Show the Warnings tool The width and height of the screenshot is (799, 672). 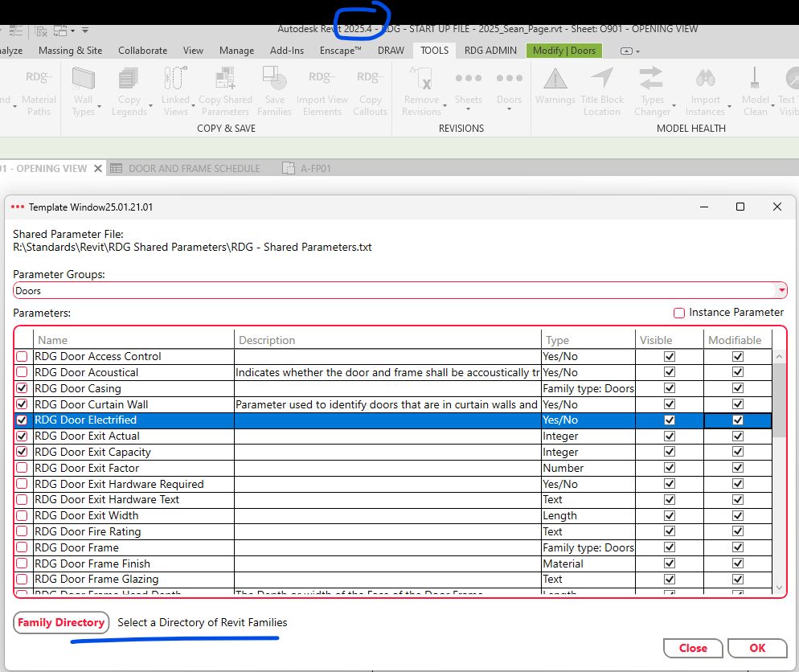555,87
